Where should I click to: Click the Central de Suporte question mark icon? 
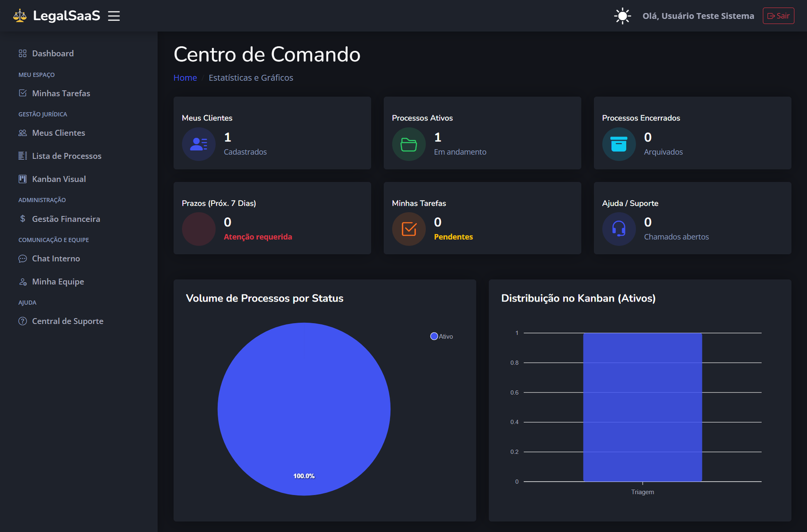tap(23, 321)
